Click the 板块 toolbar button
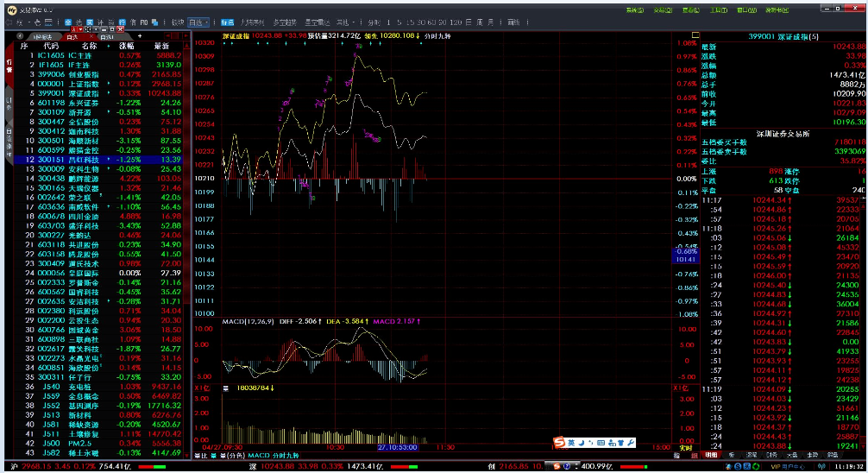The height and width of the screenshot is (473, 868). click(177, 22)
